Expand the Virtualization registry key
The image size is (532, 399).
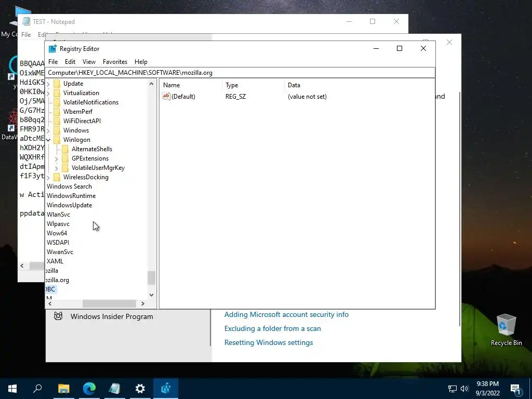(48, 93)
